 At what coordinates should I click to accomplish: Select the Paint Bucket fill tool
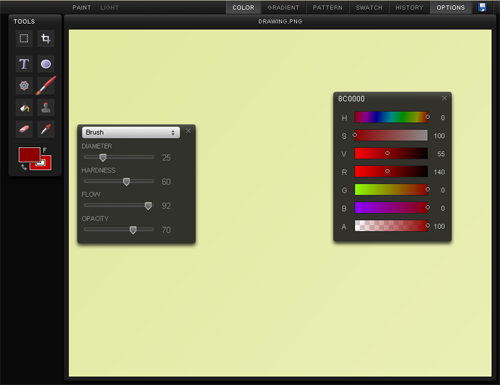click(x=24, y=108)
